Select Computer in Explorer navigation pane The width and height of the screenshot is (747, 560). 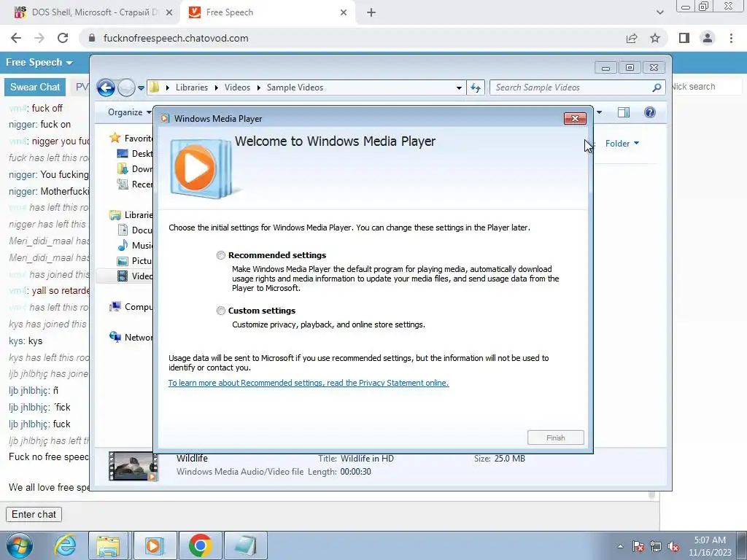point(131,307)
